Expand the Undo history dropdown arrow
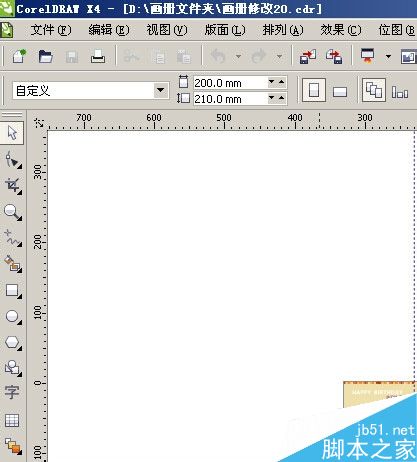 coord(238,56)
